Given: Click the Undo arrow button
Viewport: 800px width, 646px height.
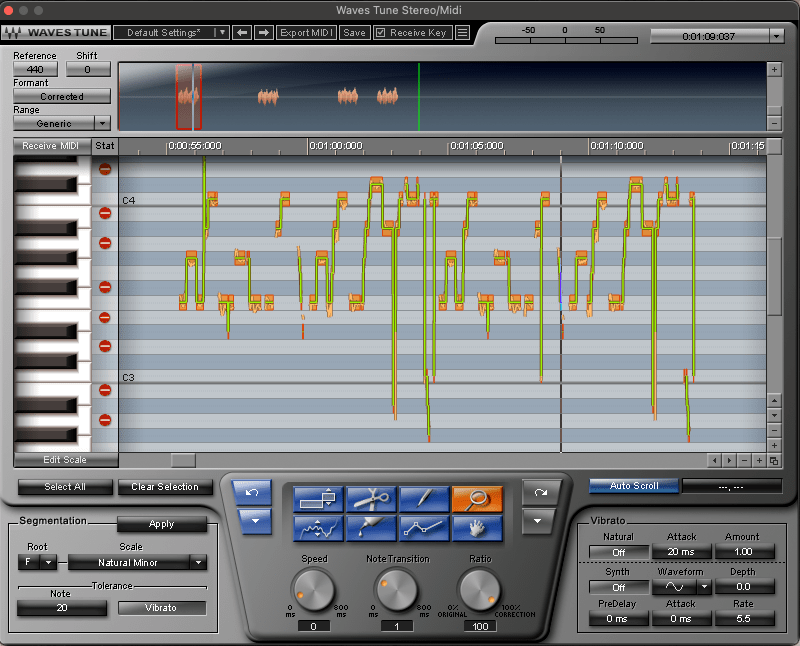Looking at the screenshot, I should (x=251, y=493).
